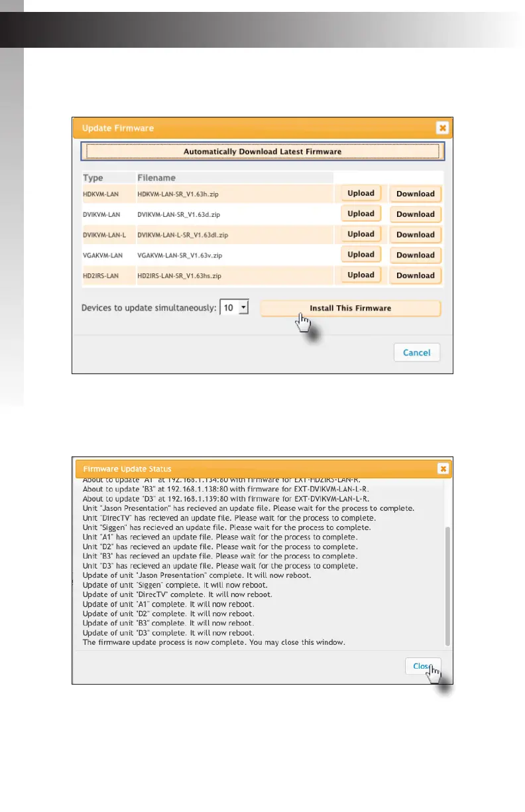Download DVIKVM-LAN-L-SR_V1.63dl.zip firmware
This screenshot has width=525, height=812.
416,235
